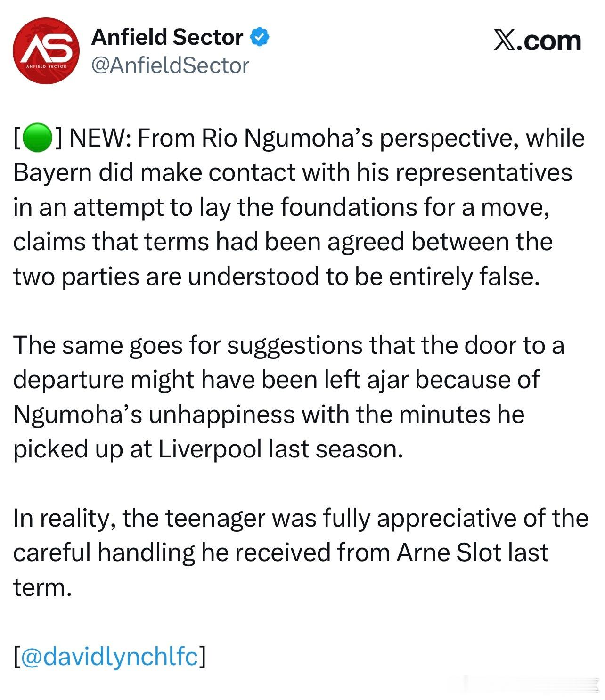The image size is (605, 700).
Task: Open the @AnfieldSector handle
Action: point(170,65)
